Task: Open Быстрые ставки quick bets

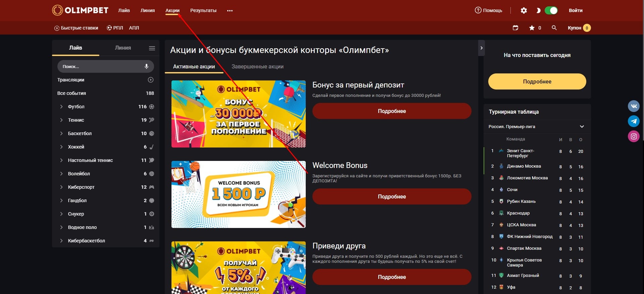Action: (76, 28)
